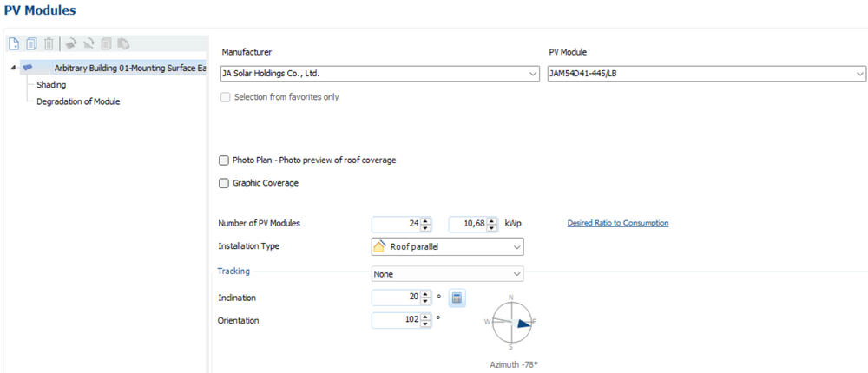Viewport: 868px width, 373px height.
Task: Open the inclination calculator icon
Action: coord(457,298)
